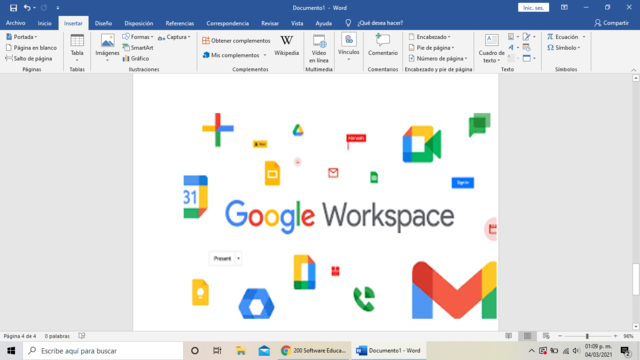Switch to the Vista tab

click(x=297, y=23)
